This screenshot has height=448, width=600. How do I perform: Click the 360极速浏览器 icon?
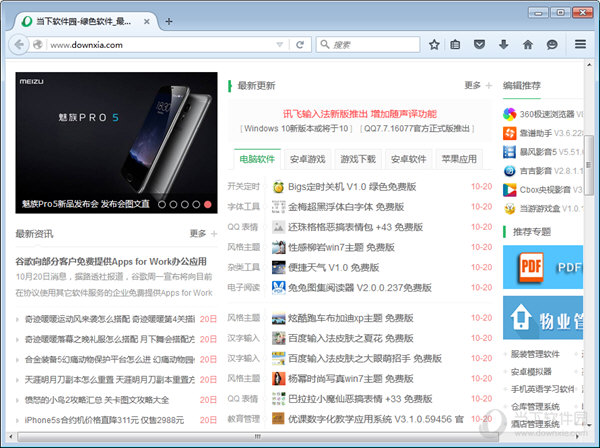[509, 114]
